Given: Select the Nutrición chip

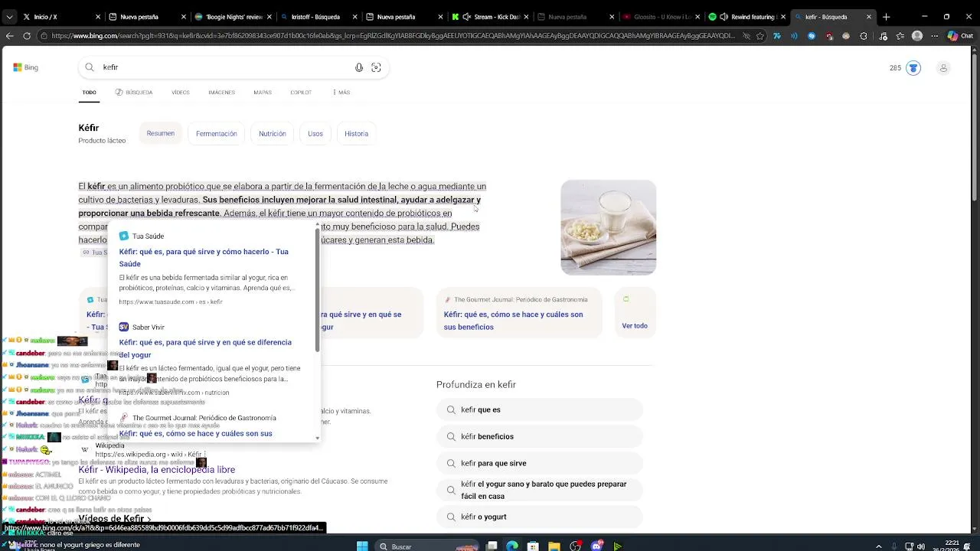Looking at the screenshot, I should click(x=273, y=133).
